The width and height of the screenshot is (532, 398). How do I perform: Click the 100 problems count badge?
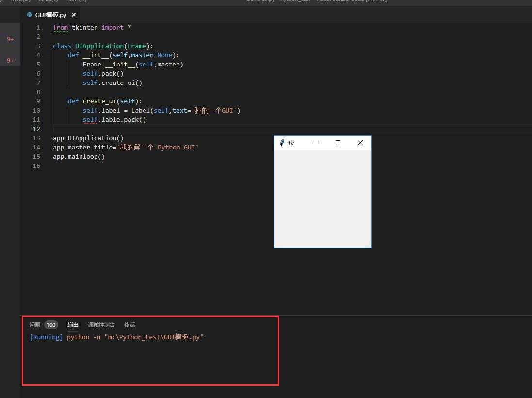[51, 325]
